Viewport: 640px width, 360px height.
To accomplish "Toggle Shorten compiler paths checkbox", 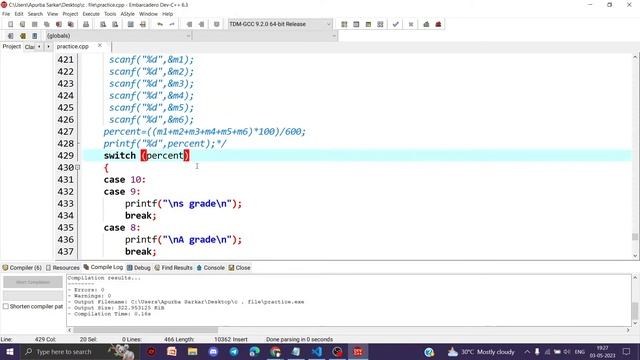I will [x=6, y=306].
